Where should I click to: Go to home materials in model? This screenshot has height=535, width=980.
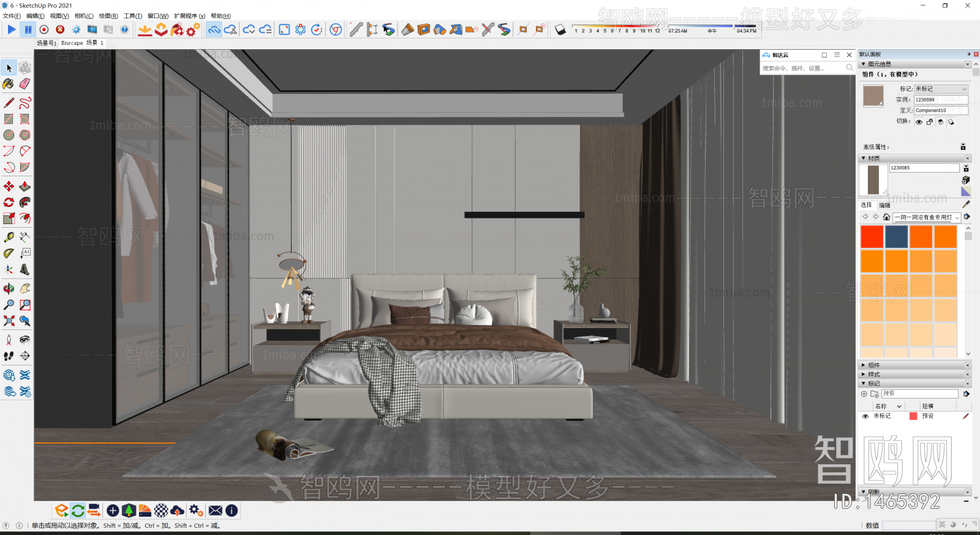point(886,217)
